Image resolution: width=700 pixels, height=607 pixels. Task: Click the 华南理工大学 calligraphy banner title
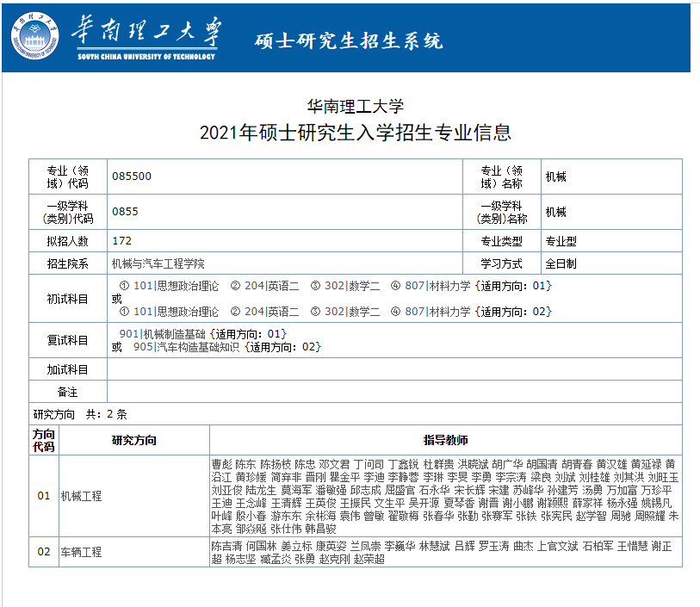146,31
